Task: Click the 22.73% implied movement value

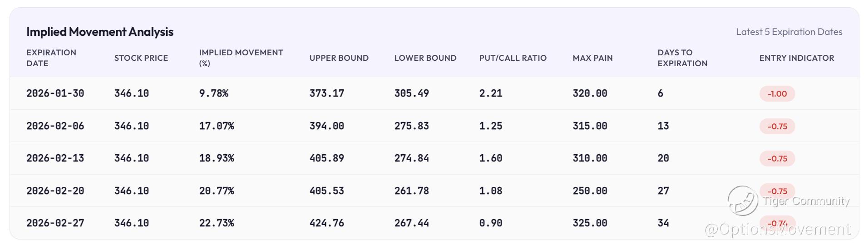Action: pyautogui.click(x=216, y=223)
